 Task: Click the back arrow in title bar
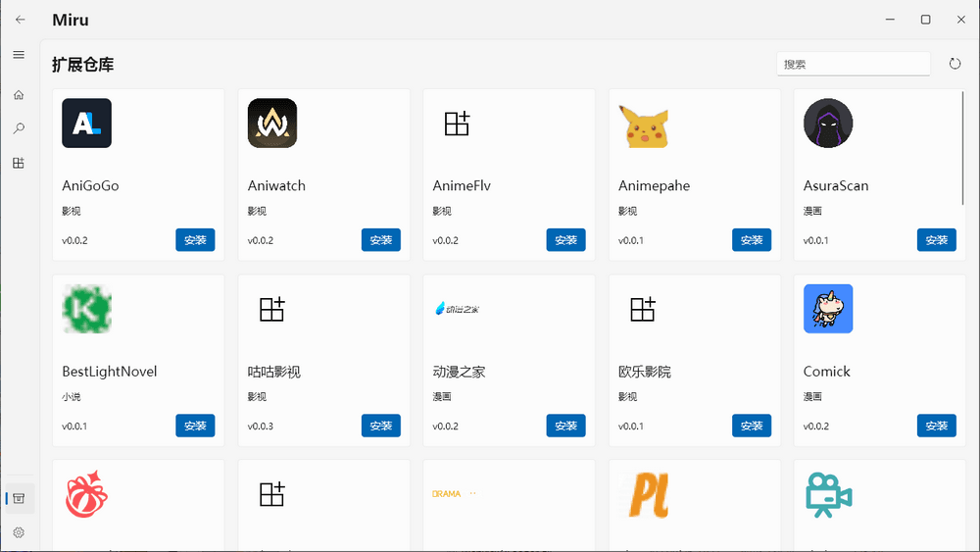[x=21, y=20]
